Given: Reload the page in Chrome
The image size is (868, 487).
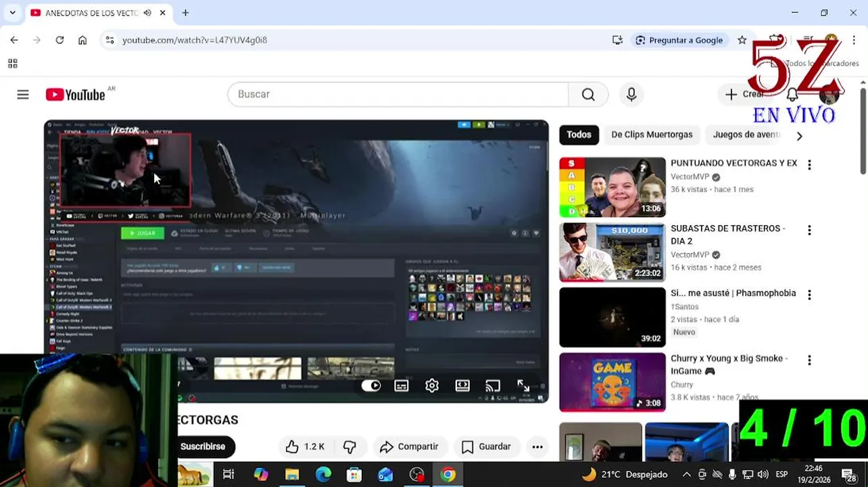Looking at the screenshot, I should 59,40.
